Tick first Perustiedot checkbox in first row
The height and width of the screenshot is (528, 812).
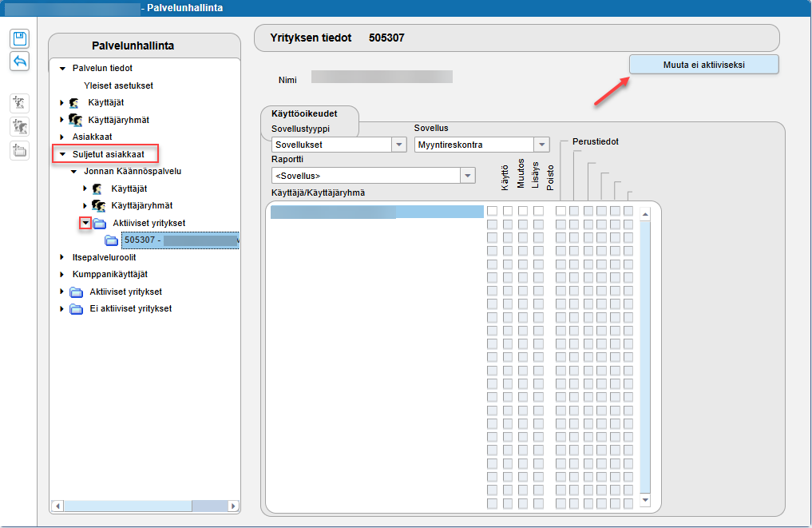coord(560,211)
